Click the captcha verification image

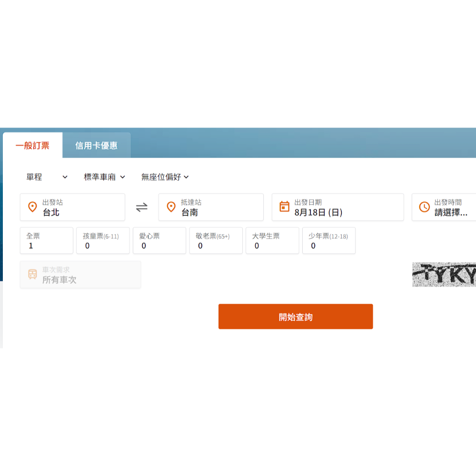(x=444, y=275)
